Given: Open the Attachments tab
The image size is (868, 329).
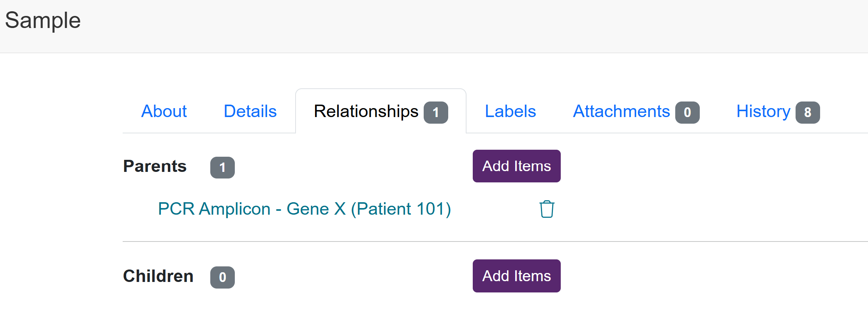Looking at the screenshot, I should point(636,111).
